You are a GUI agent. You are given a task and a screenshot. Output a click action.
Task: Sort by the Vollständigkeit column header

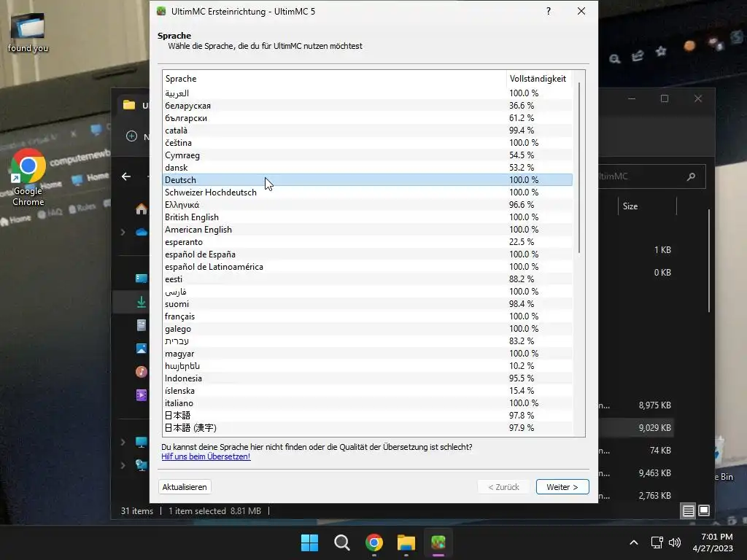(539, 79)
